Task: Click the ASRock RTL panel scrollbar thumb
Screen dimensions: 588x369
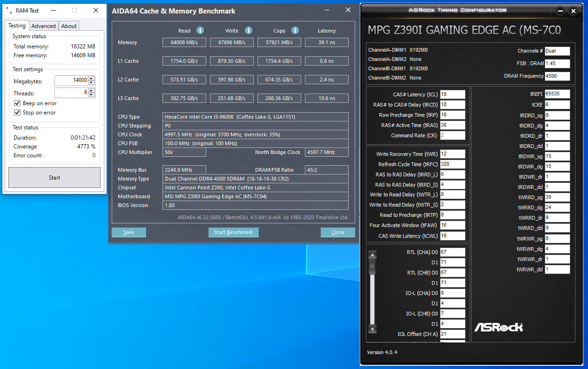Action: (372, 267)
